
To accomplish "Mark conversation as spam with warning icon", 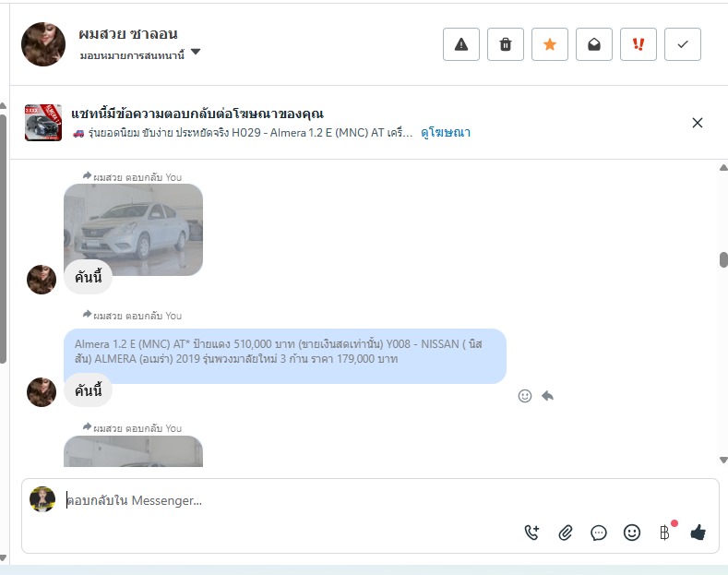I will pos(461,44).
